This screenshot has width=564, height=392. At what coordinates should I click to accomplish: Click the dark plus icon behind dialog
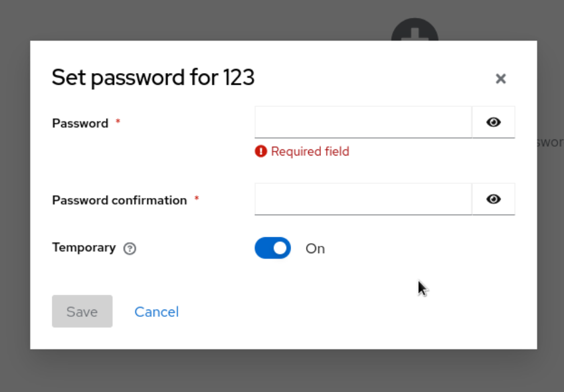click(415, 30)
